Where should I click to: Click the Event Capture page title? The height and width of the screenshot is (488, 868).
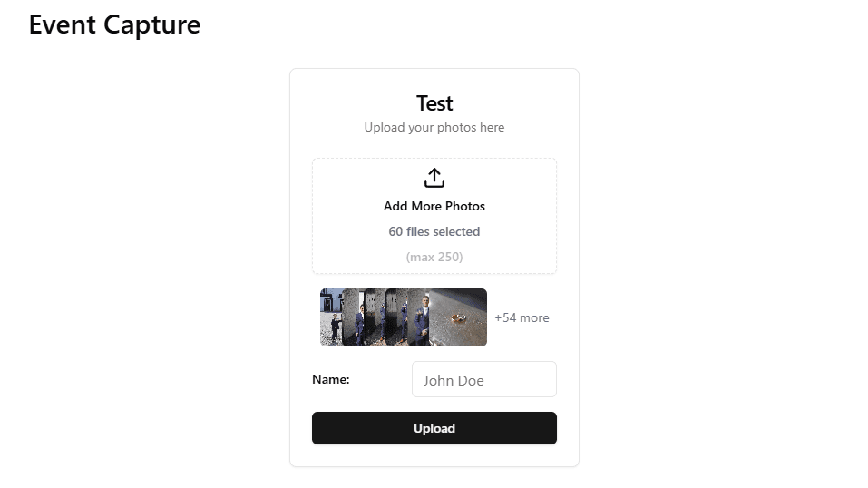[114, 24]
